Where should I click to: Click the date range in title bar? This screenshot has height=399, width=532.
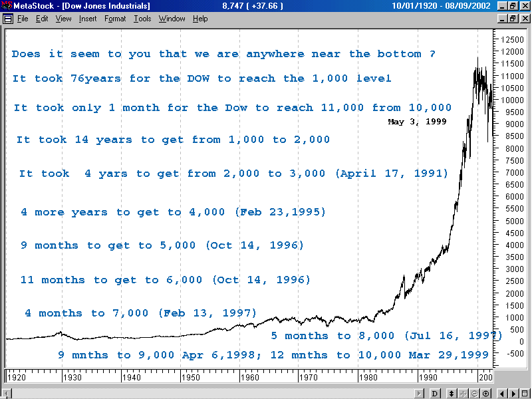coord(441,6)
